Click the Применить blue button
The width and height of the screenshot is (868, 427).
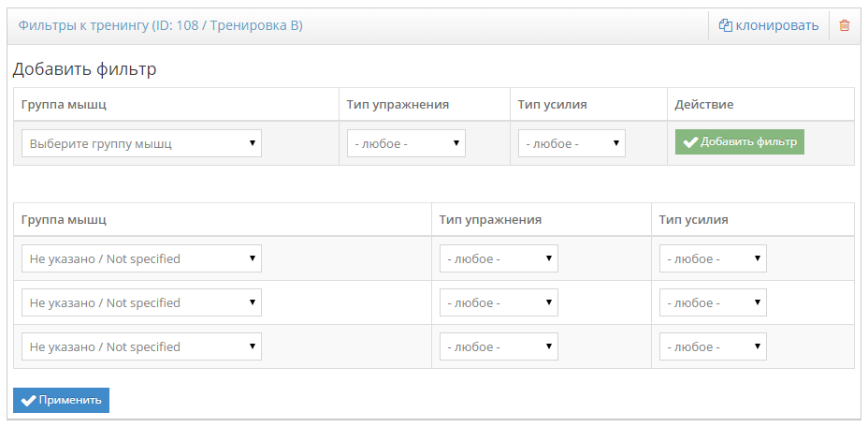tap(62, 401)
